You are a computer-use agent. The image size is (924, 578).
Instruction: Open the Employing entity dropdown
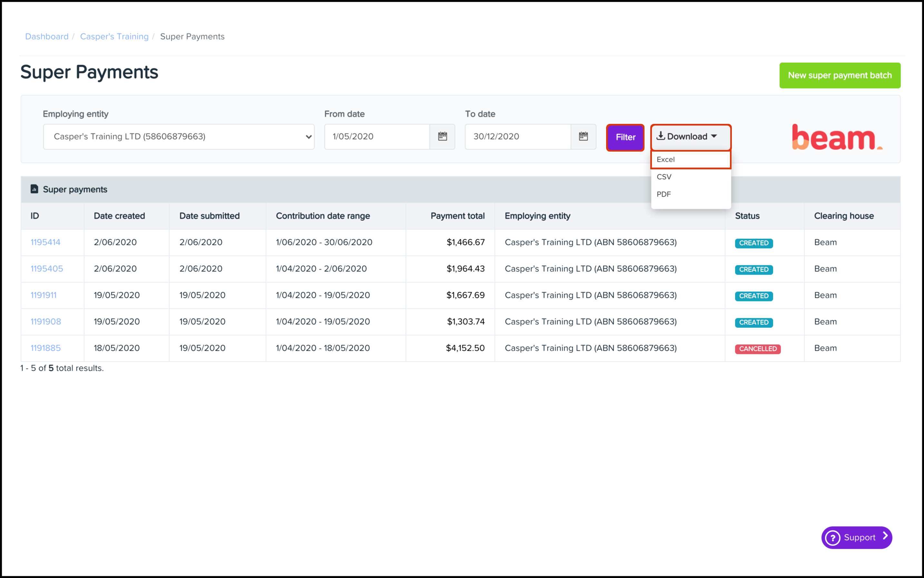point(179,136)
